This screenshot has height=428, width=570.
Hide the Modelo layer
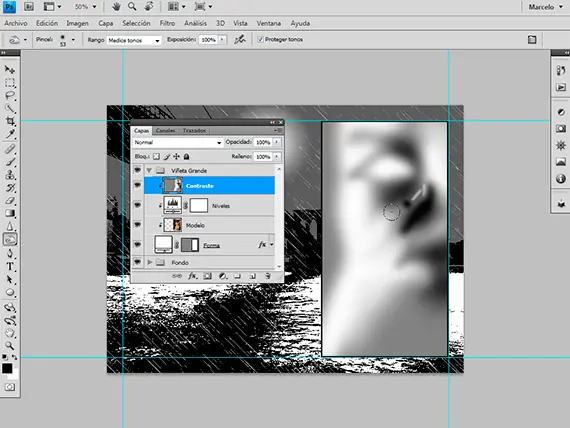click(137, 225)
